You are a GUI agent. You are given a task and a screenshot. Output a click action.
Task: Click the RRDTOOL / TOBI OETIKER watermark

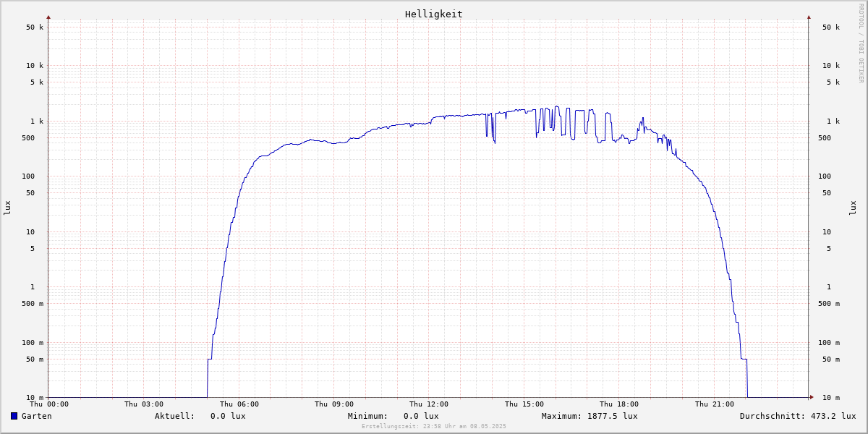tap(861, 43)
